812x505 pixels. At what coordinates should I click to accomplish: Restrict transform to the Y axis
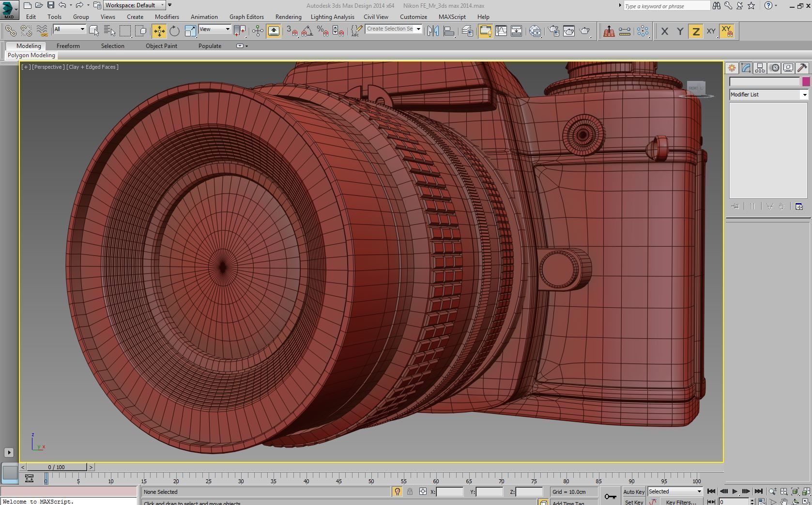[x=680, y=31]
